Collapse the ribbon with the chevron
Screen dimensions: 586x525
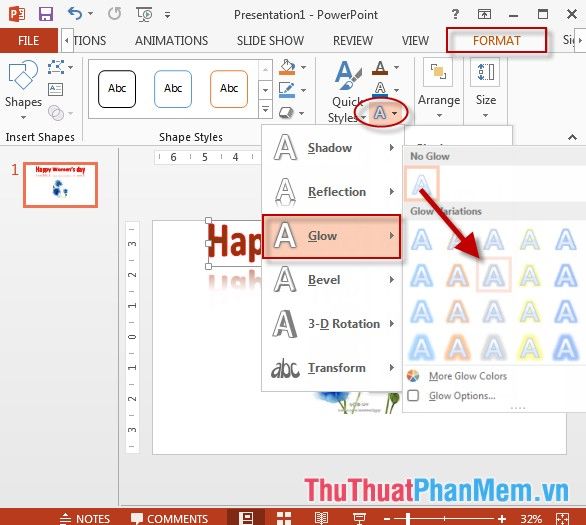[x=572, y=137]
